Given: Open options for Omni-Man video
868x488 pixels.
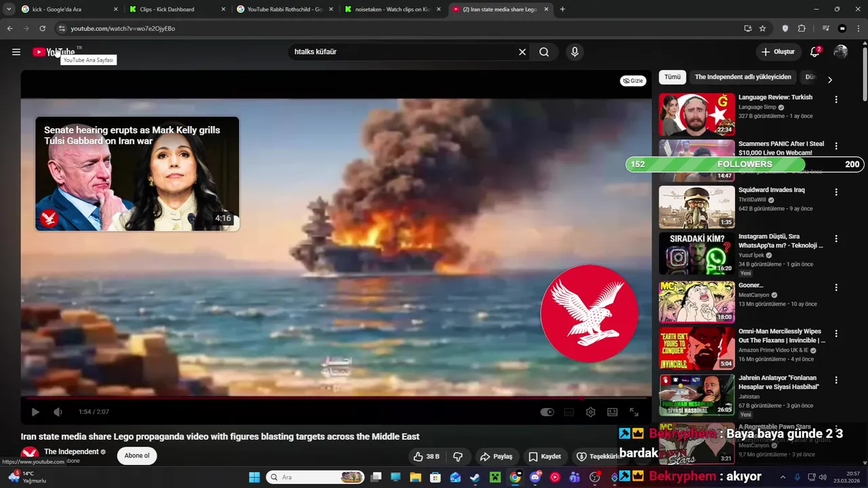Looking at the screenshot, I should click(836, 333).
